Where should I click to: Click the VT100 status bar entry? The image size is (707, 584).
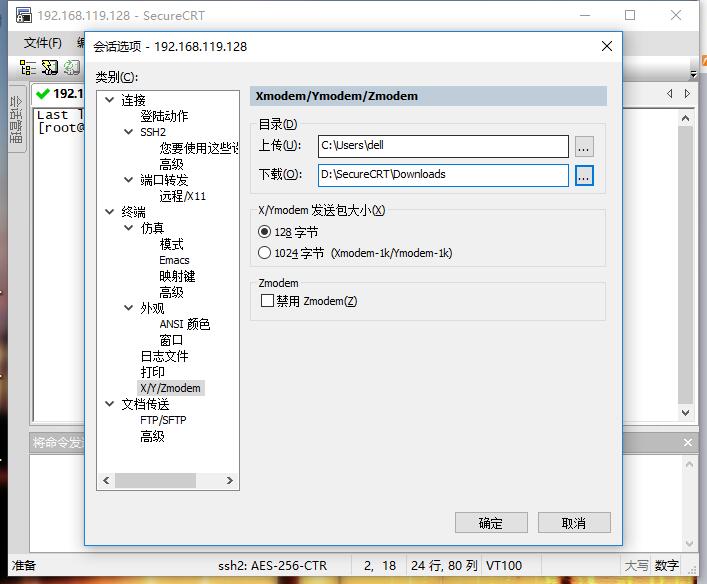(x=504, y=566)
